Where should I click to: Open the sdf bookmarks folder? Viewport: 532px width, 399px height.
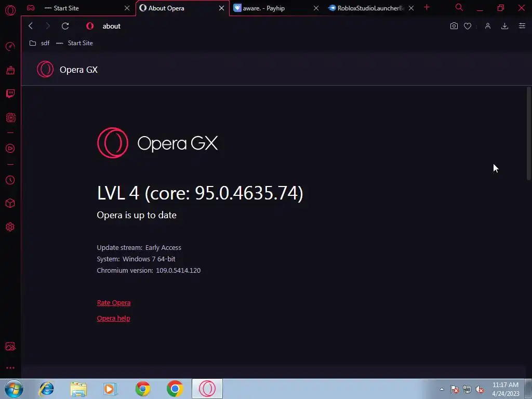pyautogui.click(x=39, y=43)
